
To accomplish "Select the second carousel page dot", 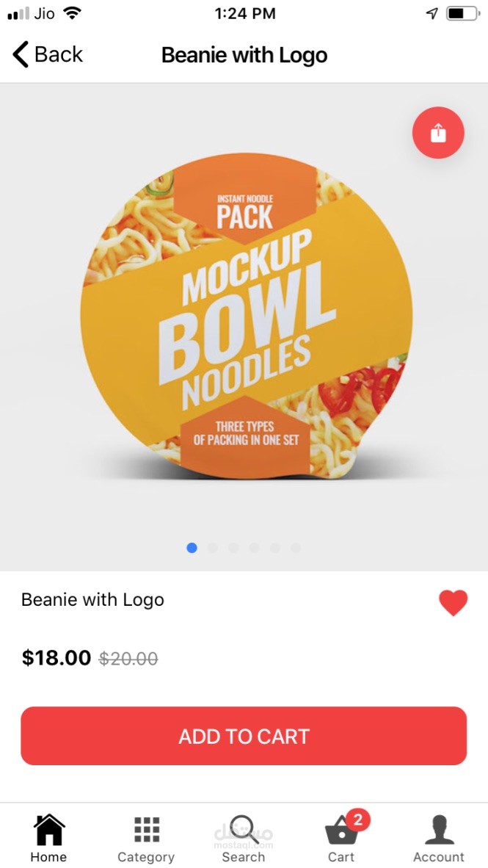I will pos(213,548).
